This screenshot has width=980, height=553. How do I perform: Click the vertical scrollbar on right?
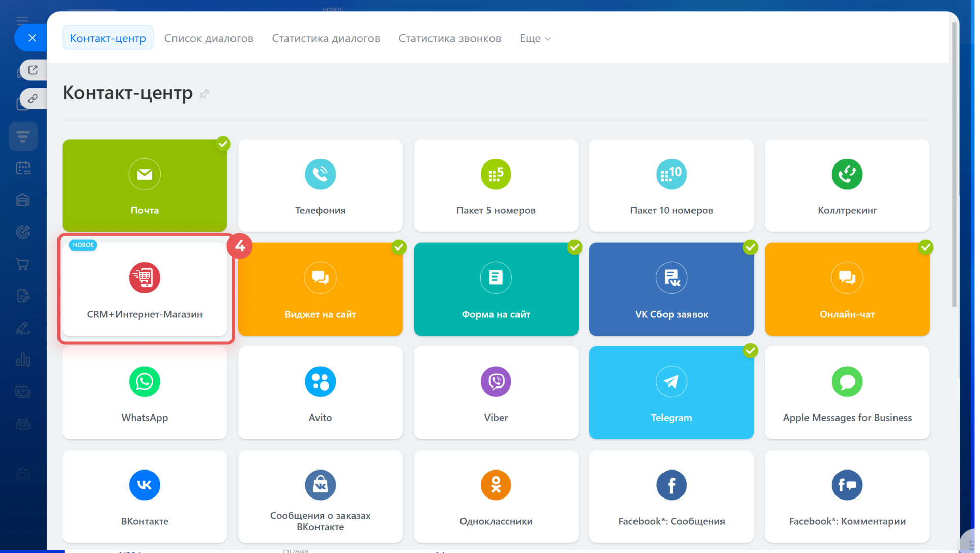click(954, 163)
